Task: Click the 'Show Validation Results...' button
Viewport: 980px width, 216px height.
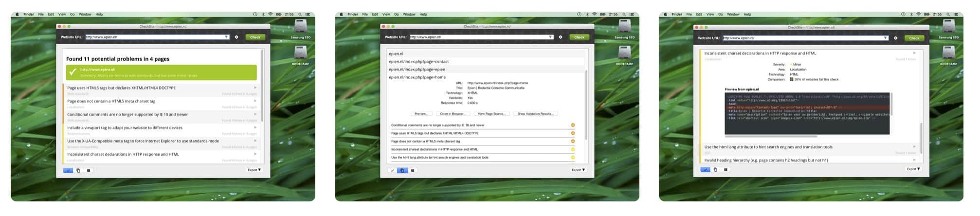Action: [535, 114]
